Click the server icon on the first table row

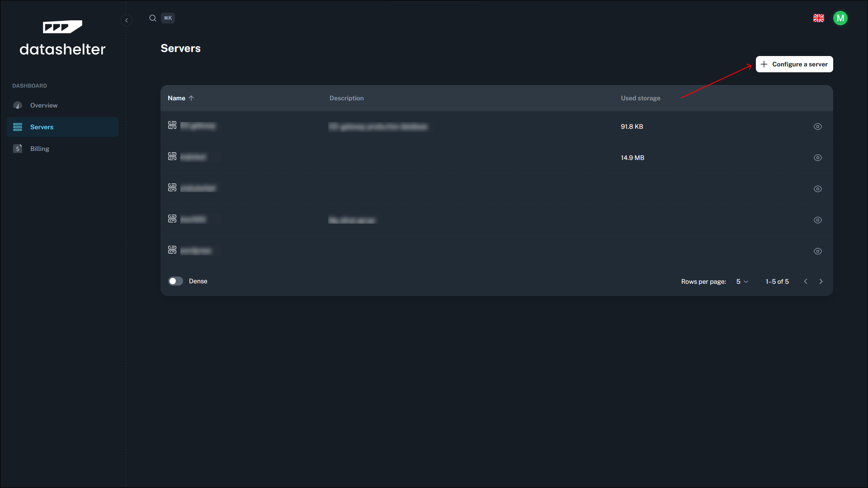coord(172,125)
